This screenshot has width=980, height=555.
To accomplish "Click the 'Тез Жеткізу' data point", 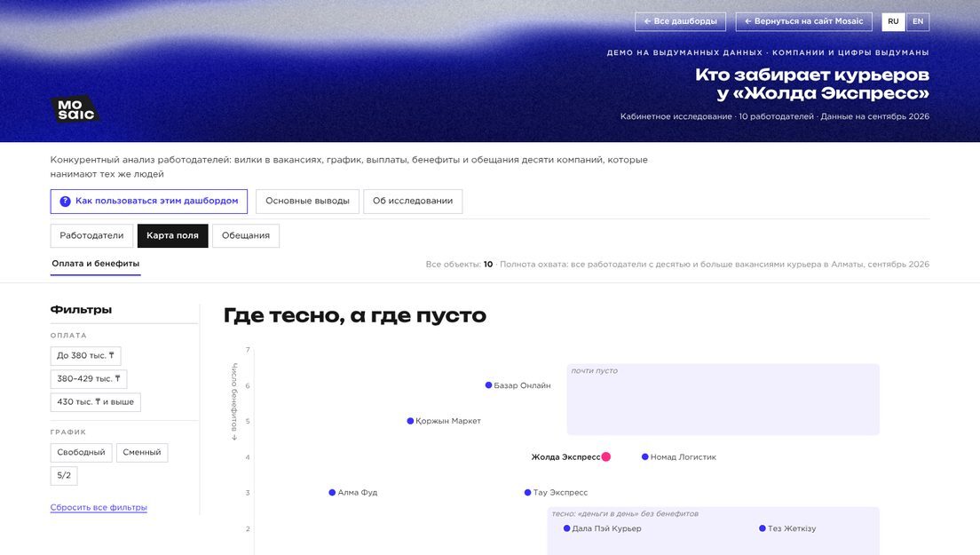I will coord(763,528).
